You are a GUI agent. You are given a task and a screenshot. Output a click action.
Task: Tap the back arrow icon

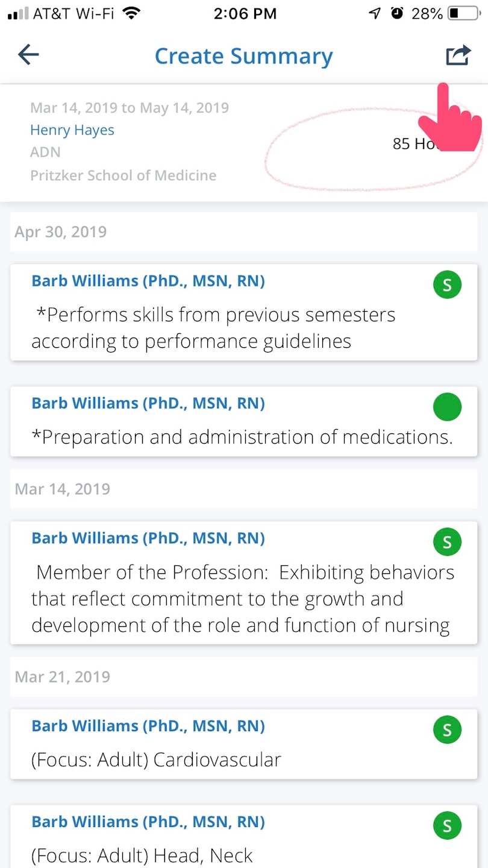point(28,55)
